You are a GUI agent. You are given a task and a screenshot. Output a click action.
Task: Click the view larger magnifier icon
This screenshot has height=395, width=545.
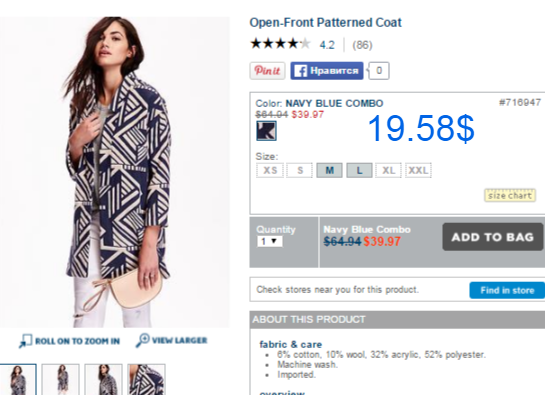coord(143,340)
